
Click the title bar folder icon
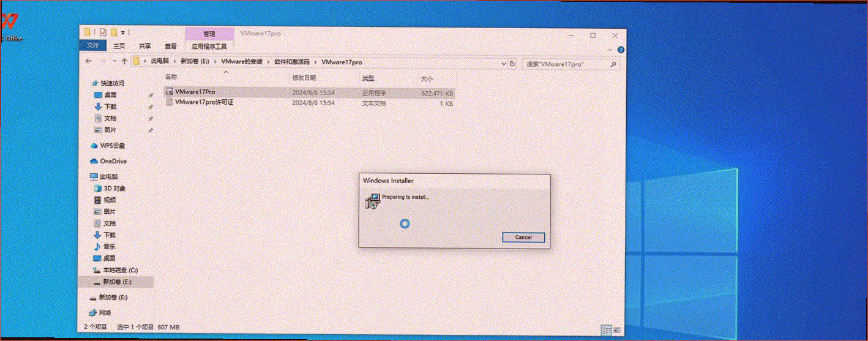click(x=88, y=32)
